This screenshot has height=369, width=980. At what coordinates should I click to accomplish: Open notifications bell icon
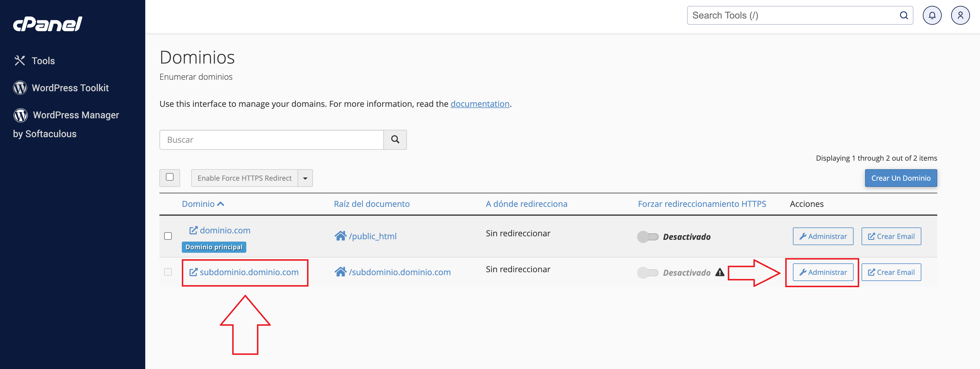click(931, 16)
